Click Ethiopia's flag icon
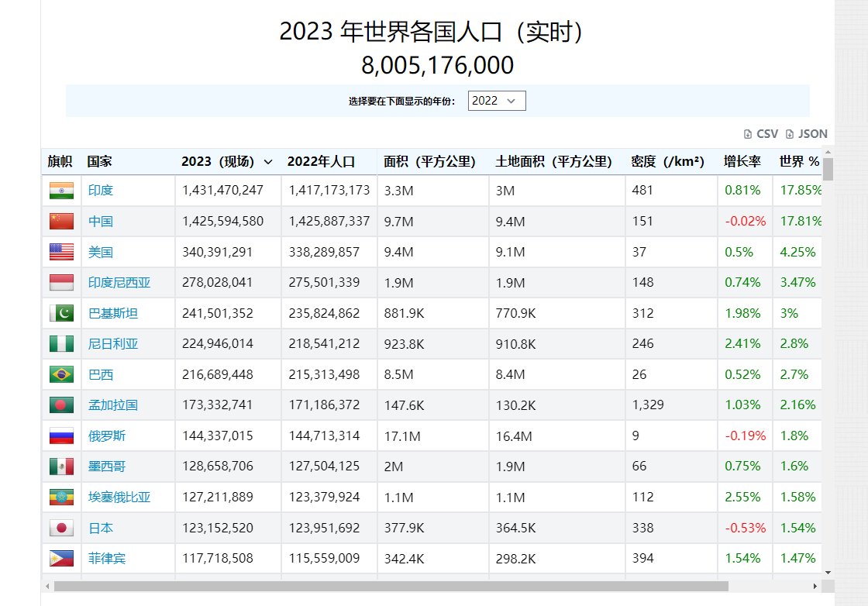 tap(61, 496)
